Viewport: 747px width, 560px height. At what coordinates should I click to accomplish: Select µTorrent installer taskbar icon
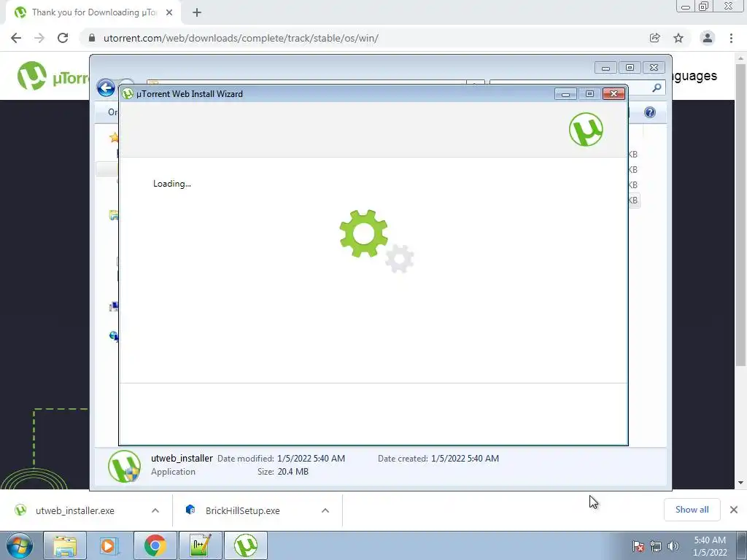[x=246, y=545]
